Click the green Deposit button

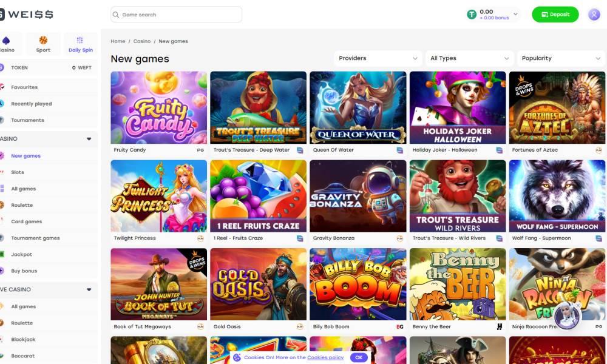point(555,15)
